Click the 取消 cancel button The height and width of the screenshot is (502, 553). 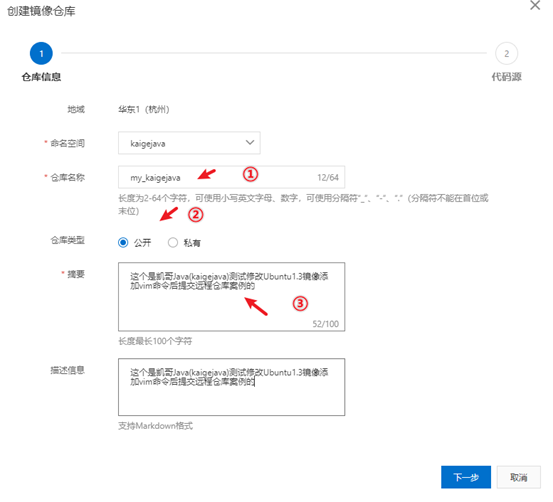(x=518, y=477)
